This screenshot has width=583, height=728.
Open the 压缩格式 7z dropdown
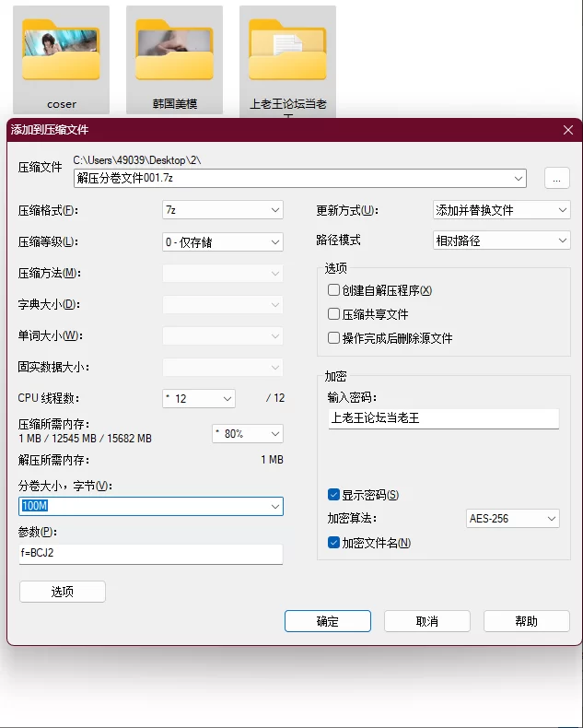click(x=223, y=210)
